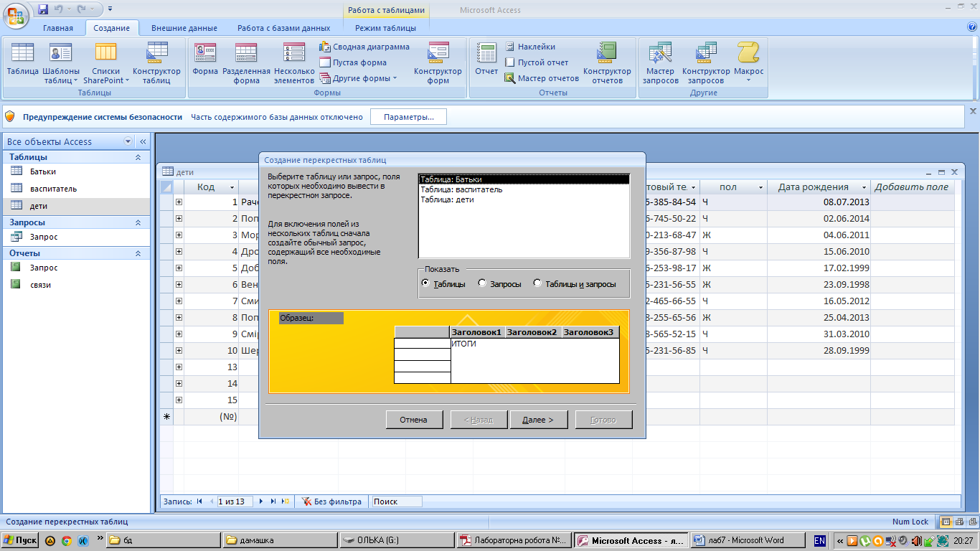Select the Таблицы radio button

tap(425, 283)
